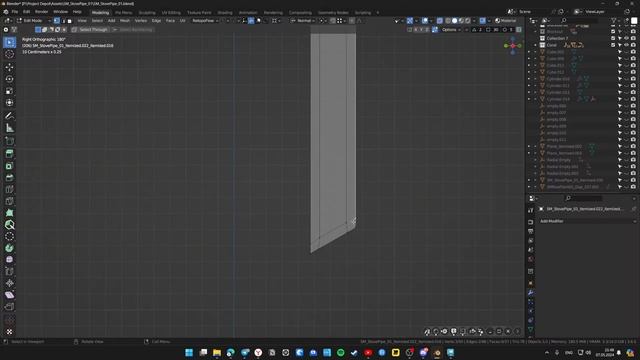Select the Extrude Region tool

point(9,154)
